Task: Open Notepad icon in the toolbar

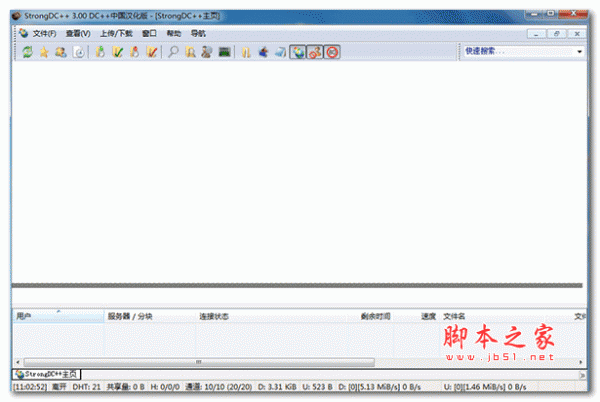Action: pos(280,52)
